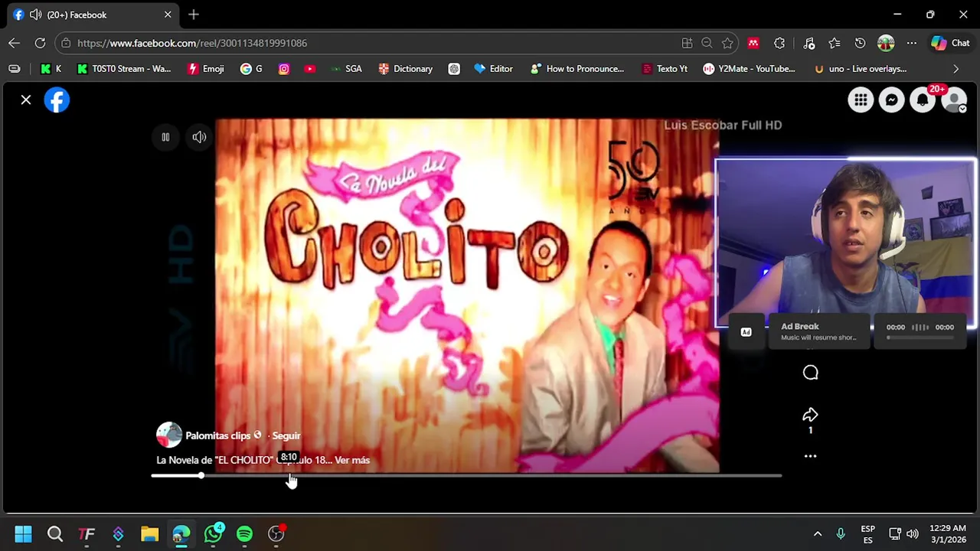Show hidden tray icons chevron

(x=817, y=533)
